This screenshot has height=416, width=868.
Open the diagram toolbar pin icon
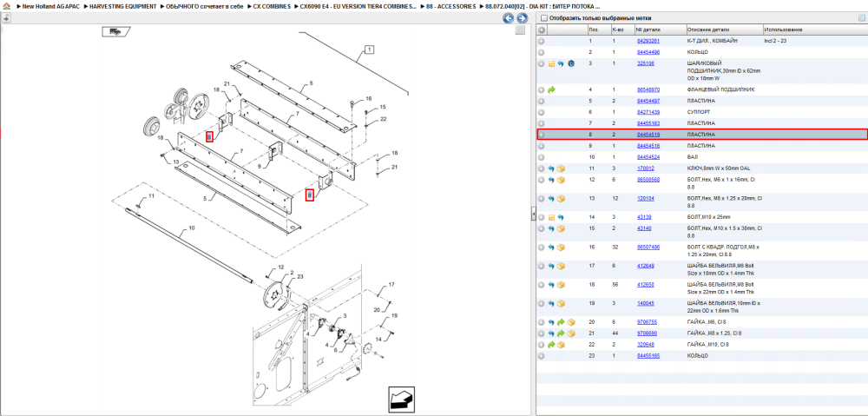(5, 17)
